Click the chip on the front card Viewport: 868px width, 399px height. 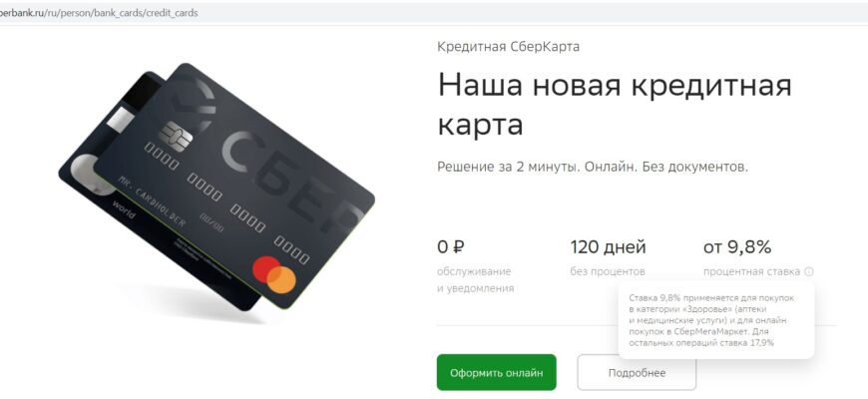(176, 135)
